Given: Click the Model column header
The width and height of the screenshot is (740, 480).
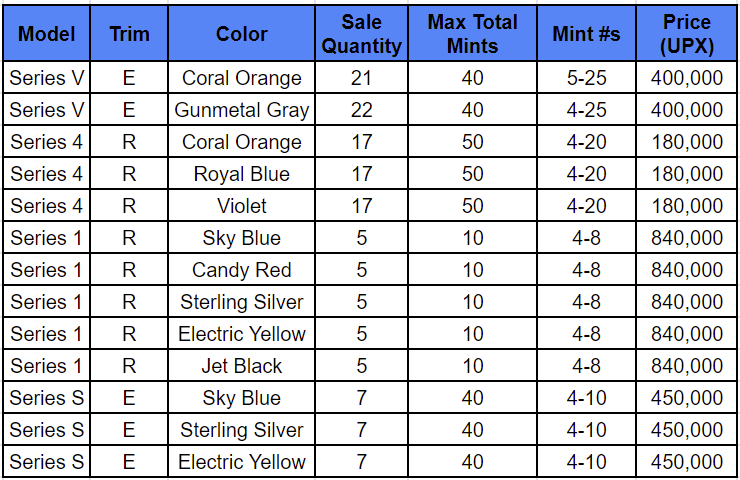Looking at the screenshot, I should (x=46, y=34).
